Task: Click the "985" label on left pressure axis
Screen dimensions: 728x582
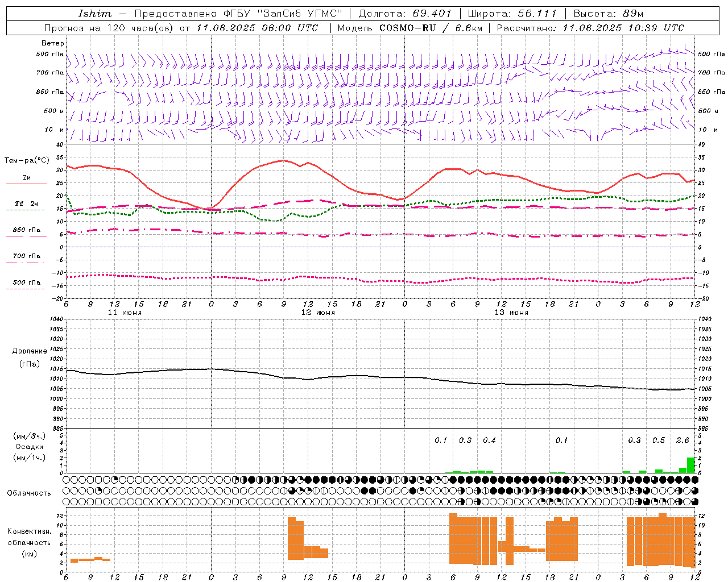Action: [59, 429]
